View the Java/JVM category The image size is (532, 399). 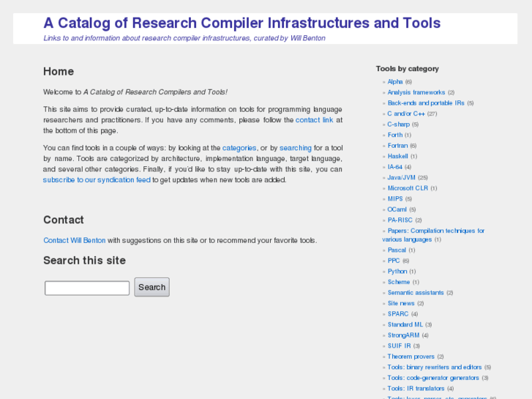(x=402, y=177)
